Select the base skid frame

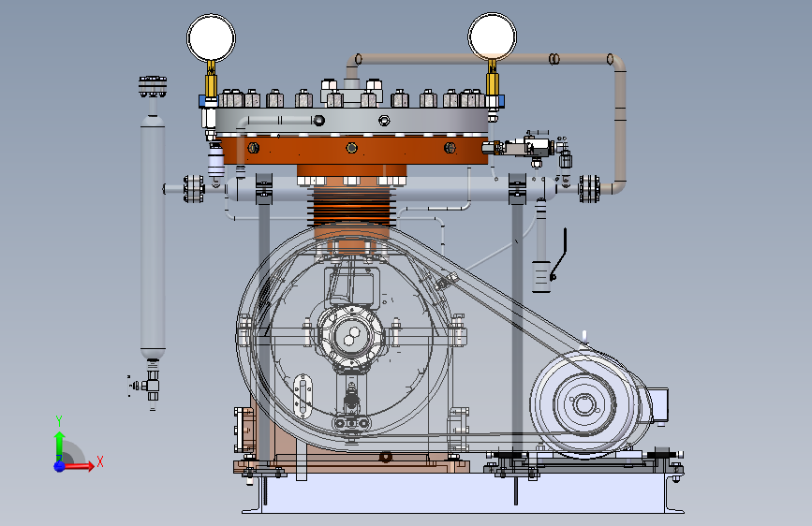pyautogui.click(x=463, y=491)
